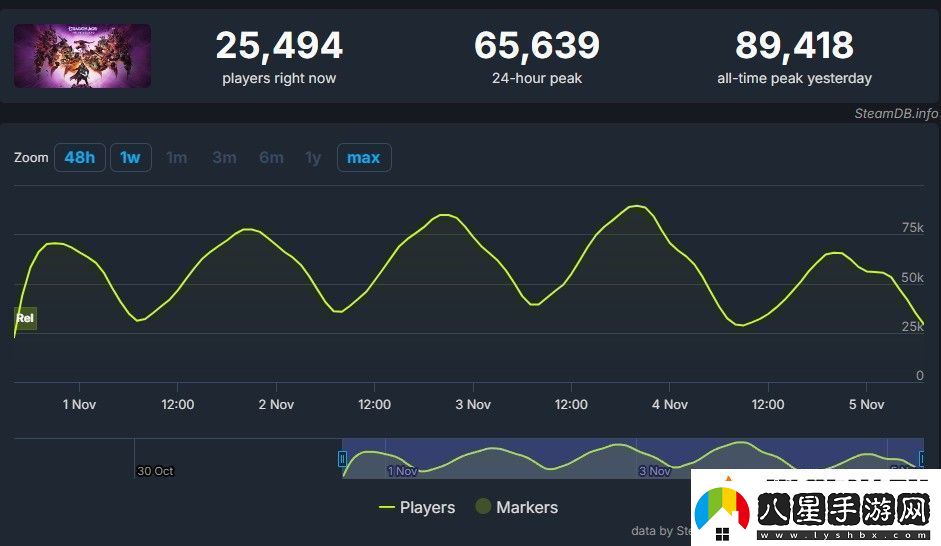Switch chart zoom to 1w
Screen dimensions: 941x546
coord(130,158)
